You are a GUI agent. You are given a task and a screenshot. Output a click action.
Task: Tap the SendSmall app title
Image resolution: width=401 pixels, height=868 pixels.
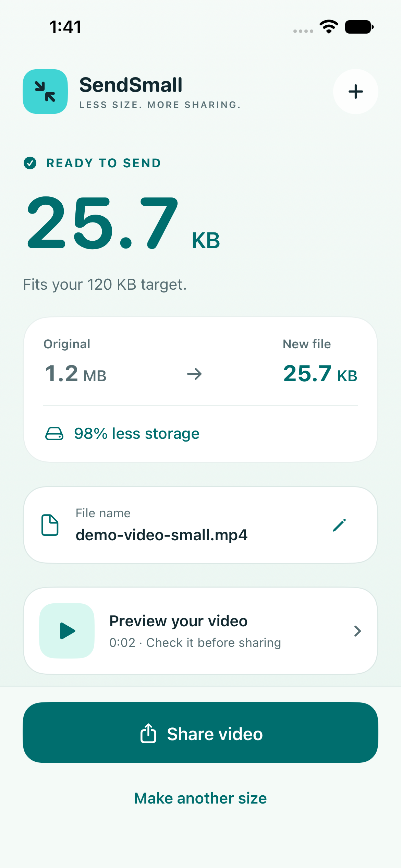tap(131, 85)
